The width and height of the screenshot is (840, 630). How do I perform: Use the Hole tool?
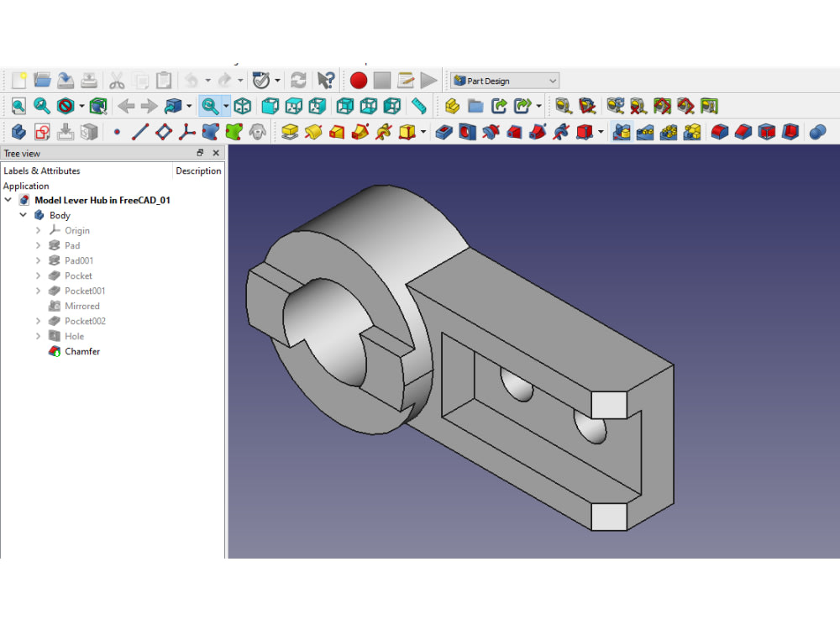click(466, 132)
